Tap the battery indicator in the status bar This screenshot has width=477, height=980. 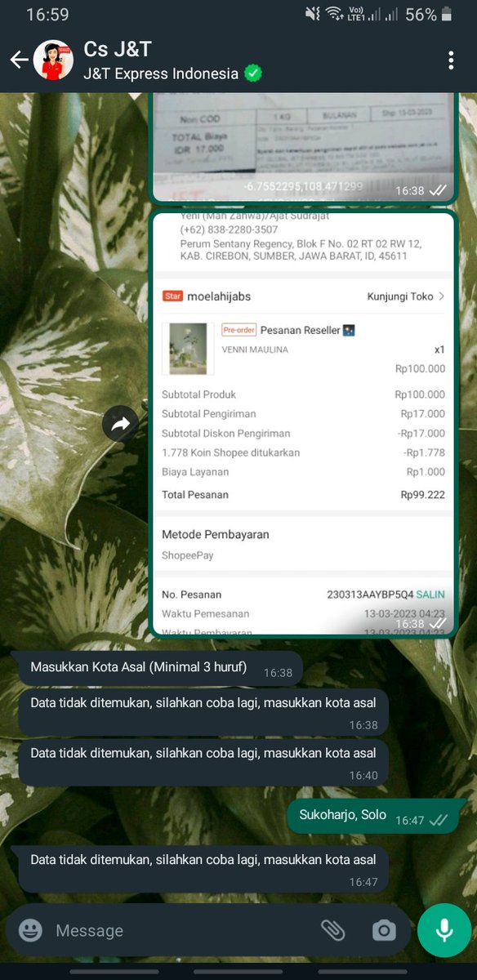[x=446, y=14]
